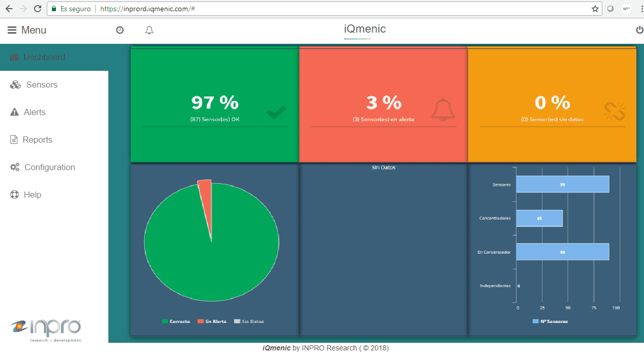The width and height of the screenshot is (644, 355).
Task: Toggle Nº Sensores legend entry
Action: (550, 321)
